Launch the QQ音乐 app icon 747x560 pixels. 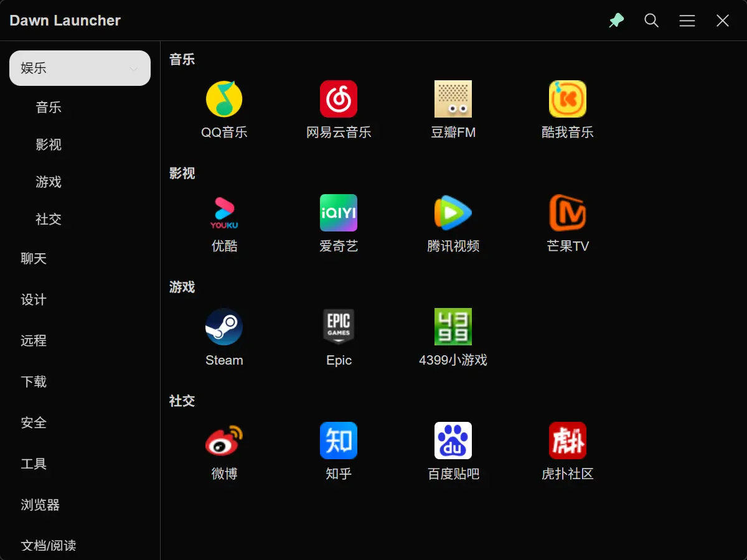click(x=224, y=99)
